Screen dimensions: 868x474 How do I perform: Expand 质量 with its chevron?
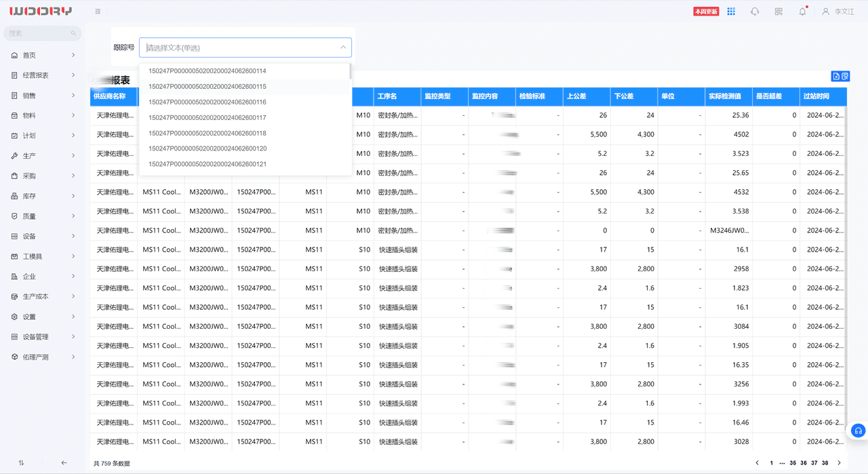pos(73,216)
